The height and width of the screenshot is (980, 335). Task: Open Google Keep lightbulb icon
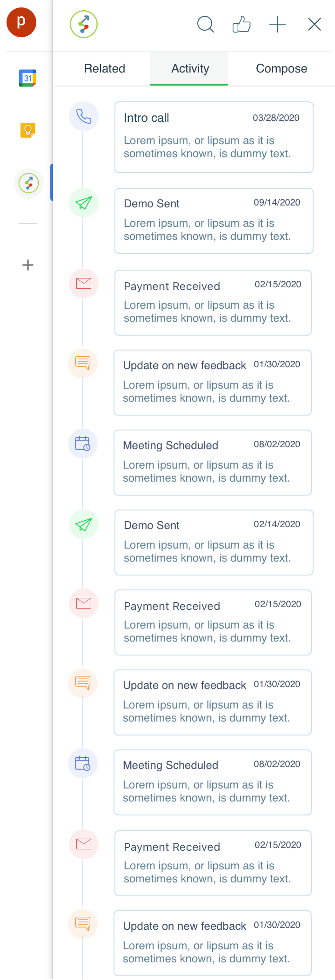point(28,130)
